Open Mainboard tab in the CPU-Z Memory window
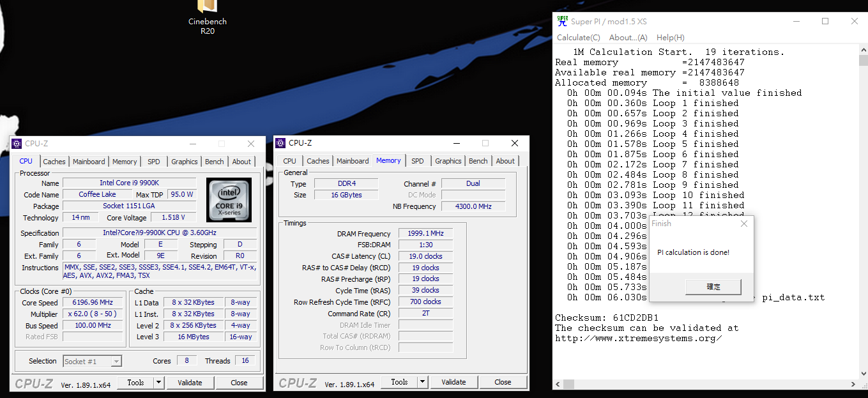 point(353,161)
